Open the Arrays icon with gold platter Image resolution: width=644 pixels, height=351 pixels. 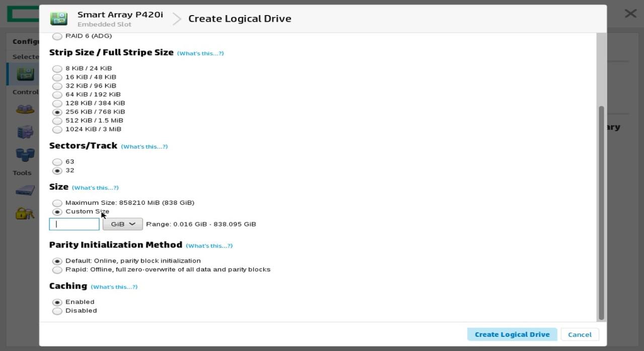(x=25, y=109)
